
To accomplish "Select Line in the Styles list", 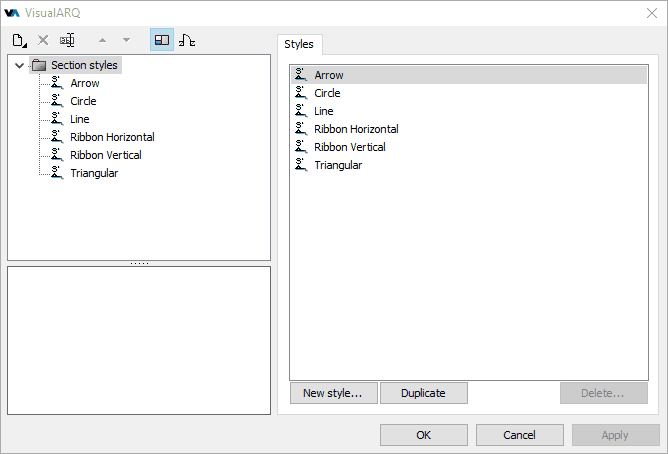I will pyautogui.click(x=469, y=111).
